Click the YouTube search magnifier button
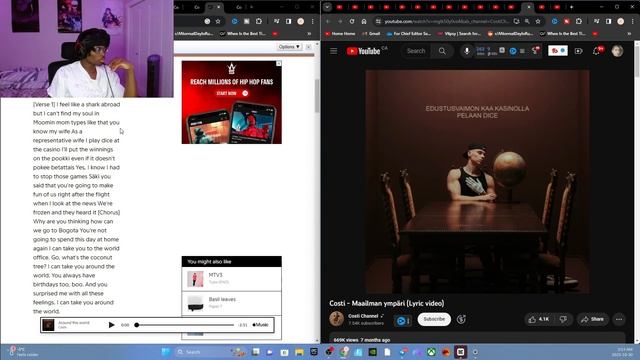Image resolution: width=640 pixels, height=360 pixels. pyautogui.click(x=442, y=51)
